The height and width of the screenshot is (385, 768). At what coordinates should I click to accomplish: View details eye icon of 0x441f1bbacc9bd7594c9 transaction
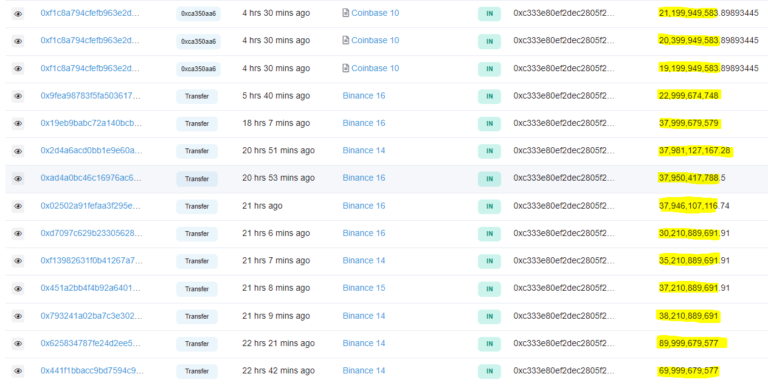tap(18, 371)
